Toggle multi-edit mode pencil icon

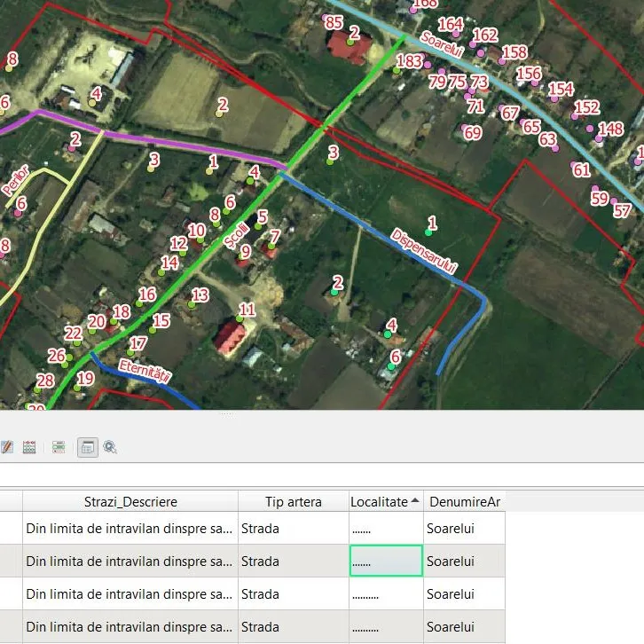[x=6, y=447]
